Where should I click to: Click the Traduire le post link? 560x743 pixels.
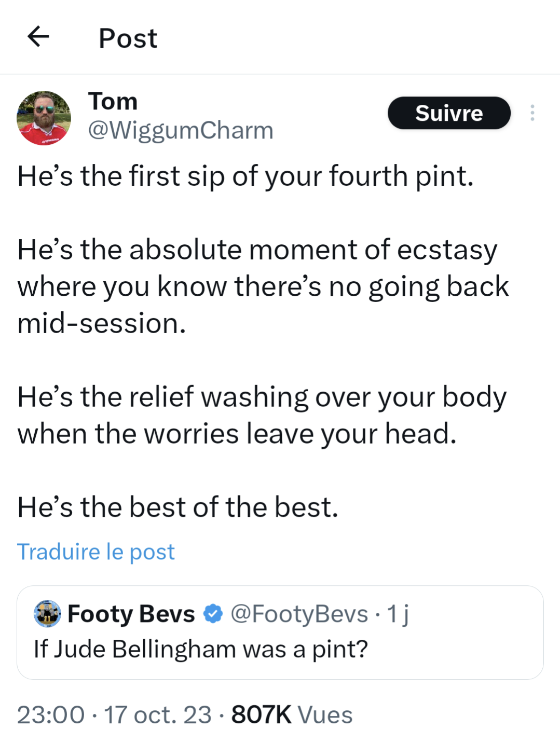pos(96,552)
